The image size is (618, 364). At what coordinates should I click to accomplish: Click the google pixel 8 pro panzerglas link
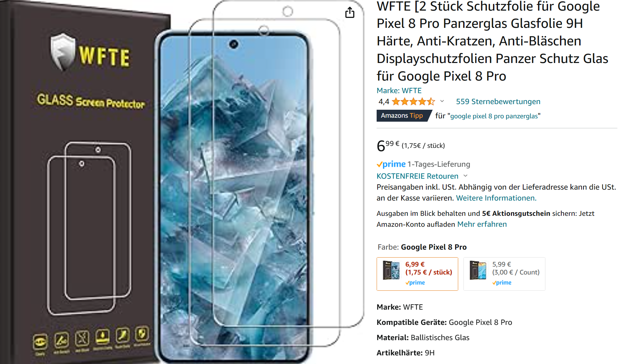pyautogui.click(x=494, y=116)
